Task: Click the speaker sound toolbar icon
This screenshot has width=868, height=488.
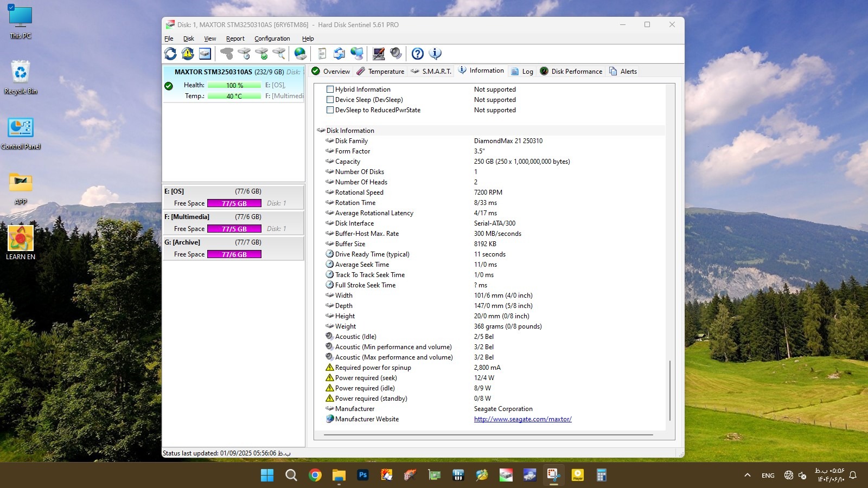Action: (396, 53)
